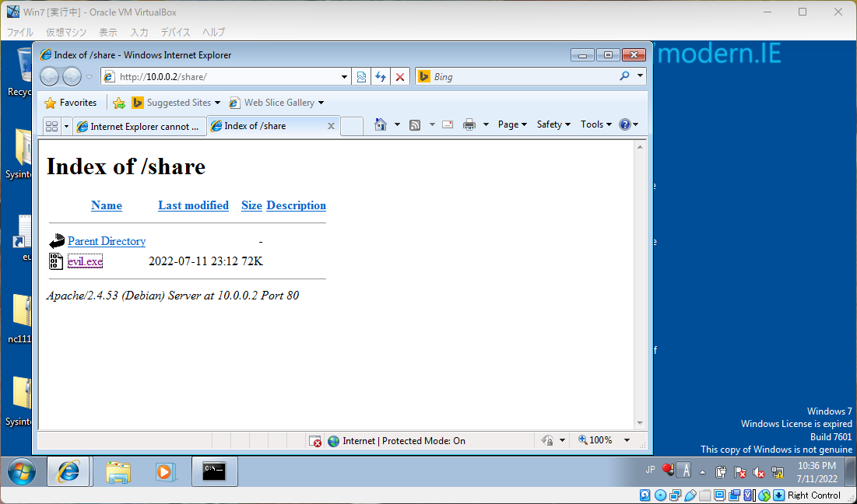This screenshot has height=504, width=857.
Task: Select the 'Index of /share' tab
Action: coord(267,126)
